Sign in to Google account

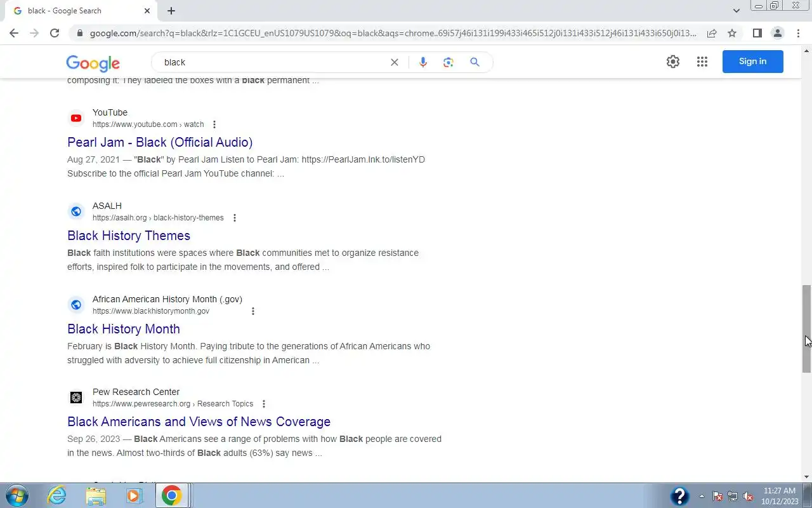pyautogui.click(x=753, y=62)
